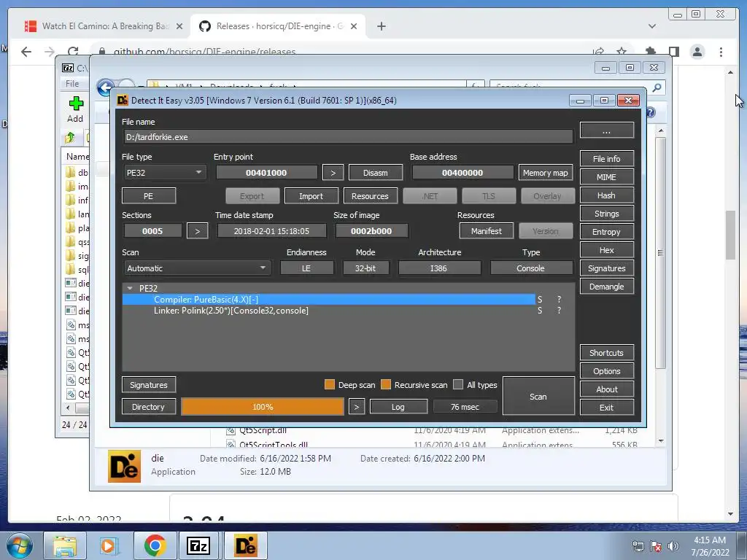
Task: Open the Entropy view
Action: (606, 232)
